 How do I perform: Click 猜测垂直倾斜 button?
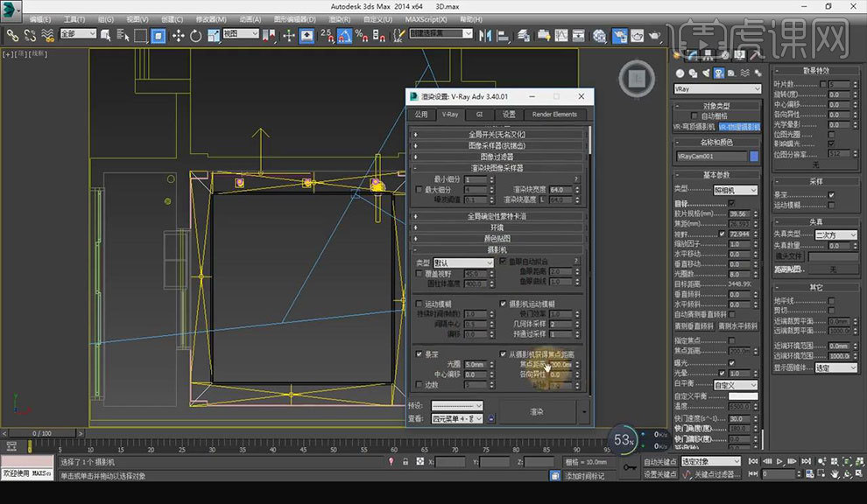[694, 326]
